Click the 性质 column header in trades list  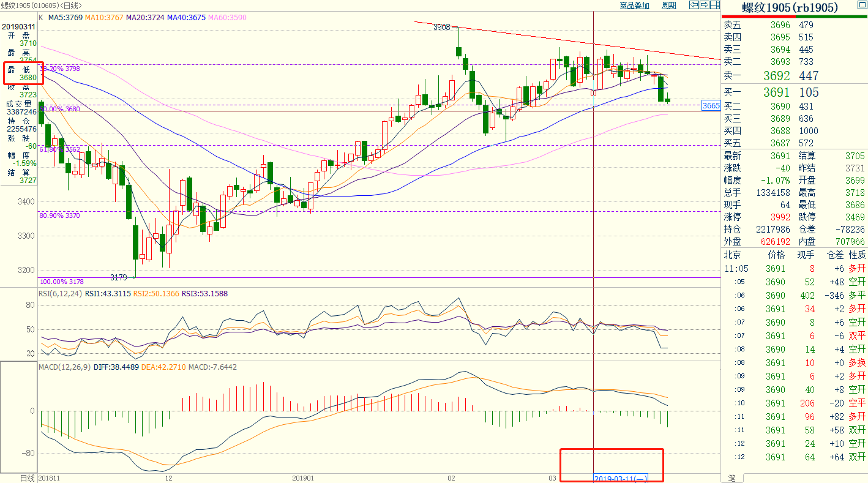click(858, 255)
